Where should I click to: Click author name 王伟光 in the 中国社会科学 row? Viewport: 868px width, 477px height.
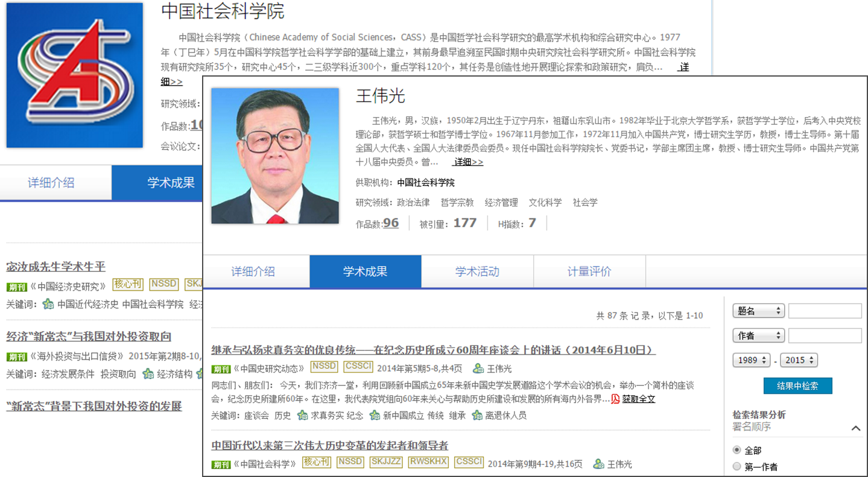619,464
